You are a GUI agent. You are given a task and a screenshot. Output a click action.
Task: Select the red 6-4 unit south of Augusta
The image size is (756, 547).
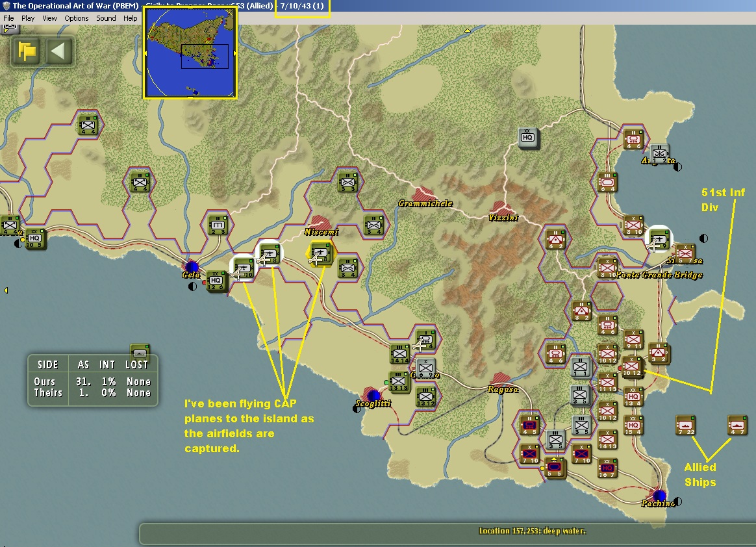[607, 183]
